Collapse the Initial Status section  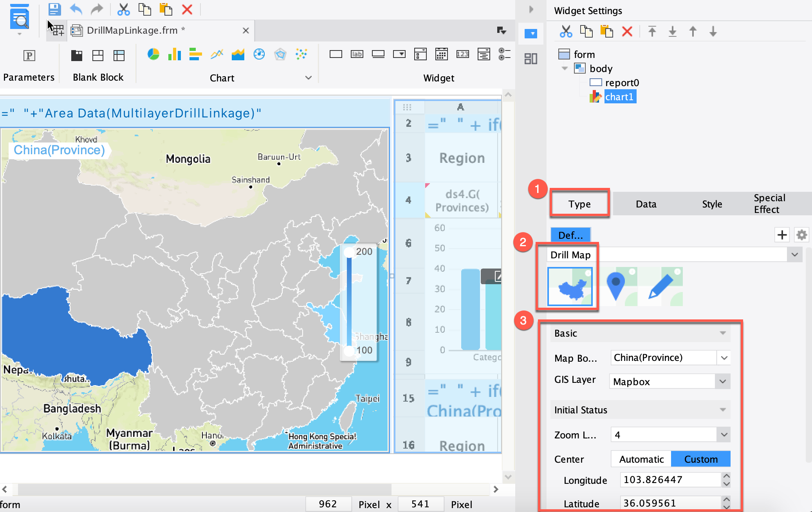pos(723,410)
